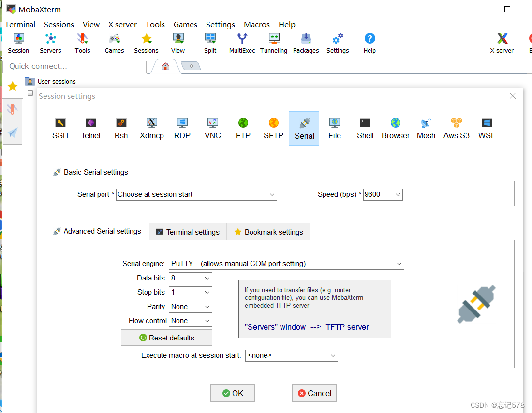Click the Split toolbar icon
This screenshot has height=413, width=532.
click(210, 43)
